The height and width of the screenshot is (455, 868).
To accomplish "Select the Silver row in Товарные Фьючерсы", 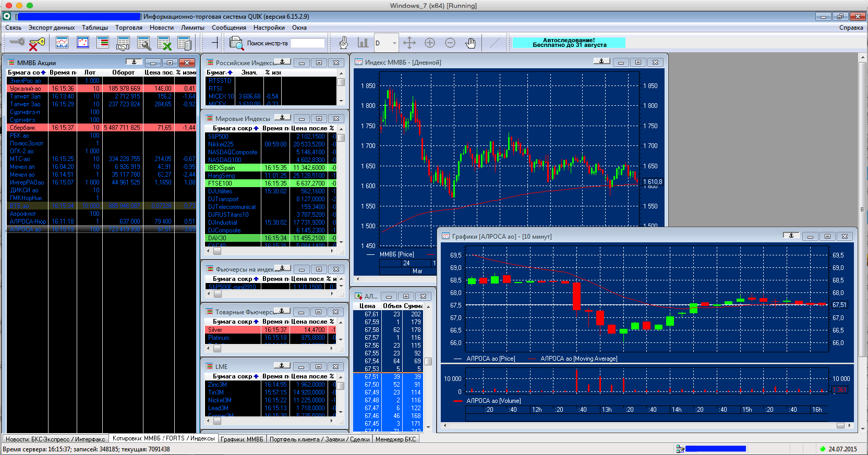I will point(271,330).
